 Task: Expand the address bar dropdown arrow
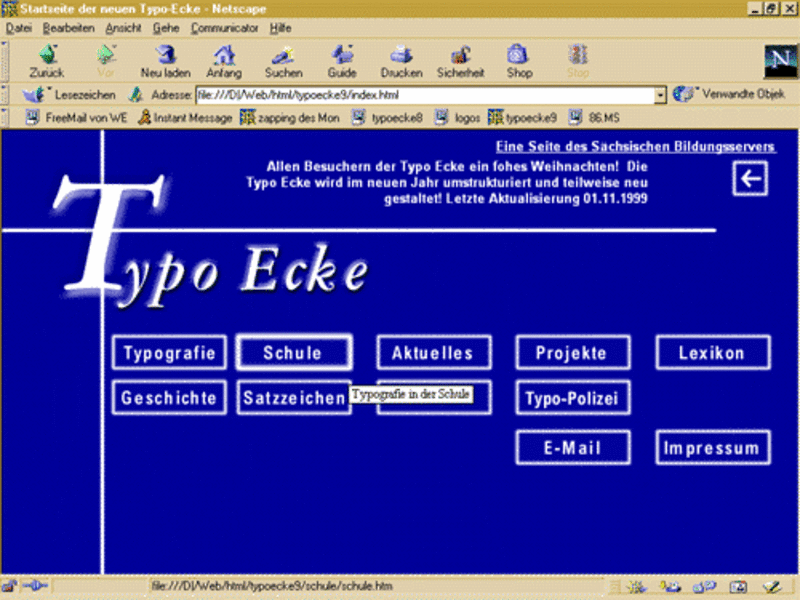pos(661,95)
